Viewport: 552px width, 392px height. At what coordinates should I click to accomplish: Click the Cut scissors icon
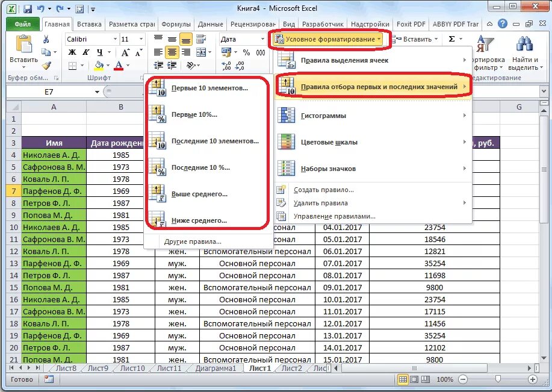[46, 39]
